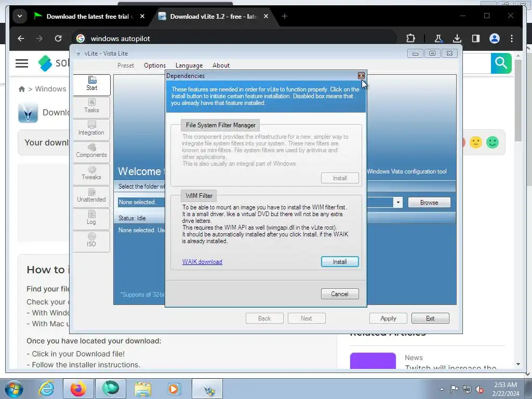Open the taskbar clock showing 2:53 AM
The width and height of the screenshot is (532, 399).
[506, 389]
